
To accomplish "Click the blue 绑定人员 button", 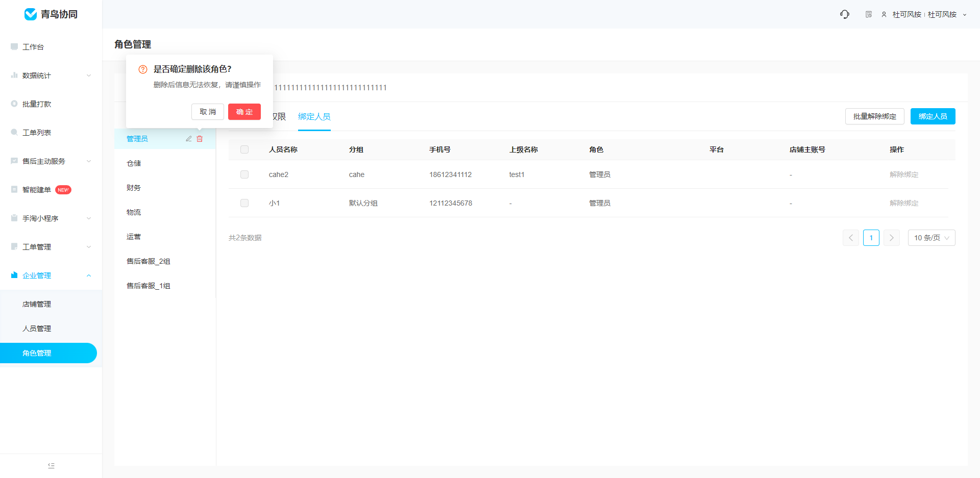I will pos(933,116).
